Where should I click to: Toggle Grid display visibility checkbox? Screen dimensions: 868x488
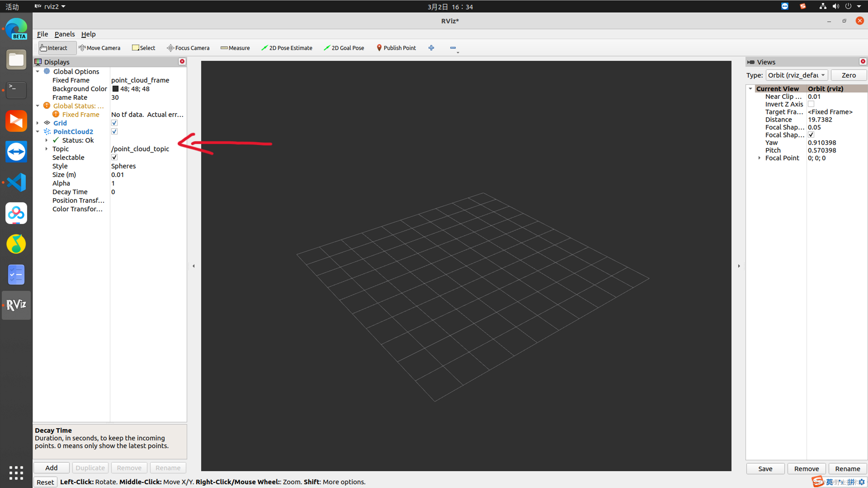coord(114,123)
